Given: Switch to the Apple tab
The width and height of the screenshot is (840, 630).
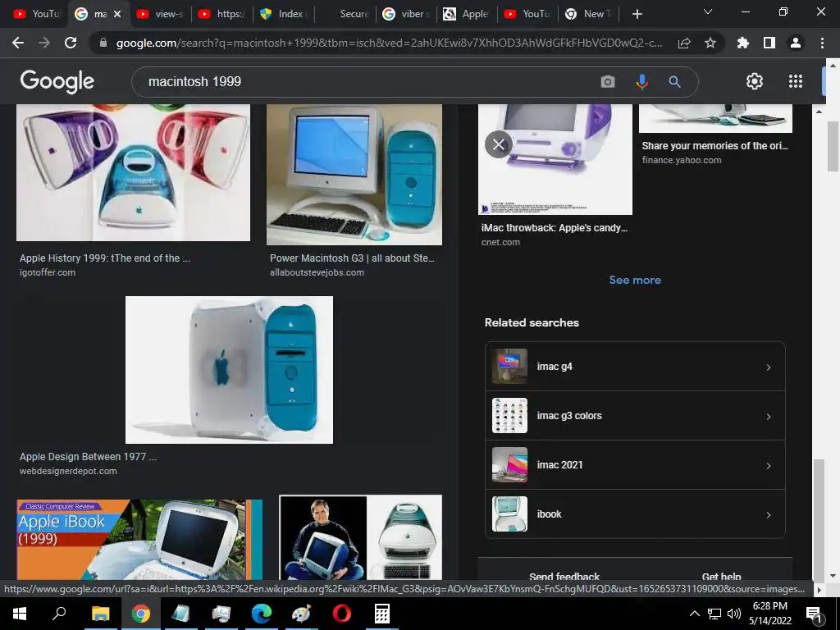Looking at the screenshot, I should click(467, 14).
